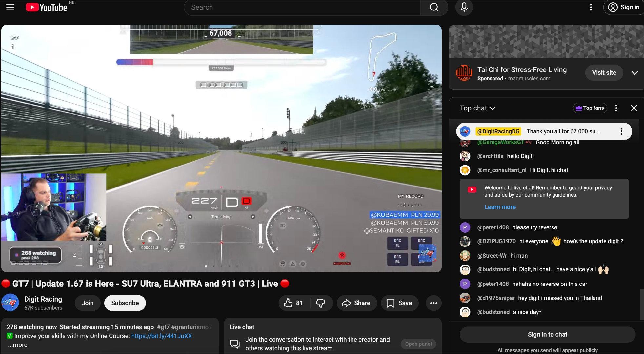644x354 pixels.
Task: Click into the Search input field
Action: tap(302, 7)
